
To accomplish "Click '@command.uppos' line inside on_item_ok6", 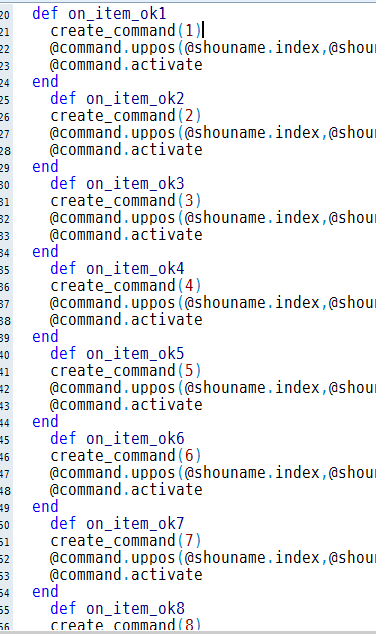I will pos(213,472).
